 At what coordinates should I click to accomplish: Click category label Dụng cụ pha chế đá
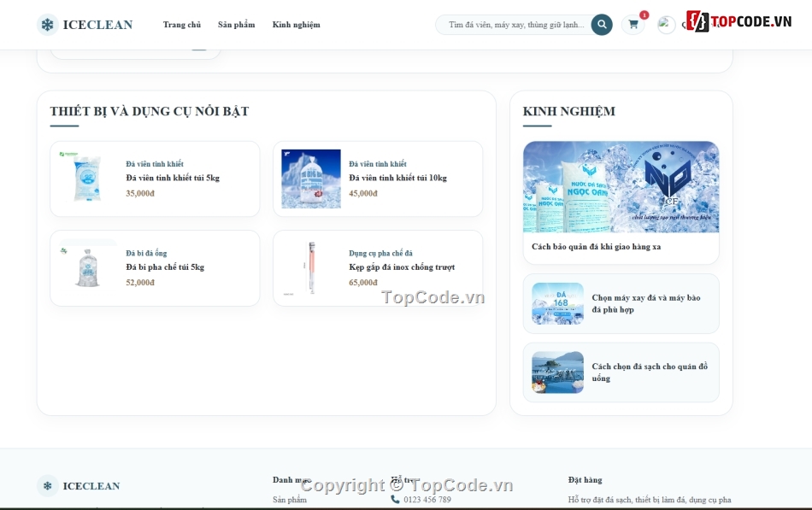[380, 253]
